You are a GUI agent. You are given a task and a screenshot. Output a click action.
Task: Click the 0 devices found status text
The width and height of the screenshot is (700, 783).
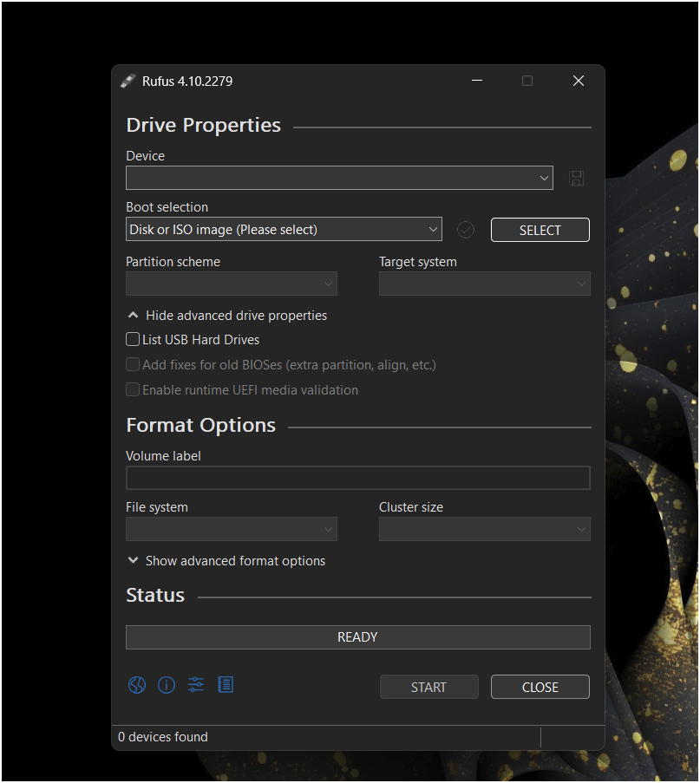point(163,737)
